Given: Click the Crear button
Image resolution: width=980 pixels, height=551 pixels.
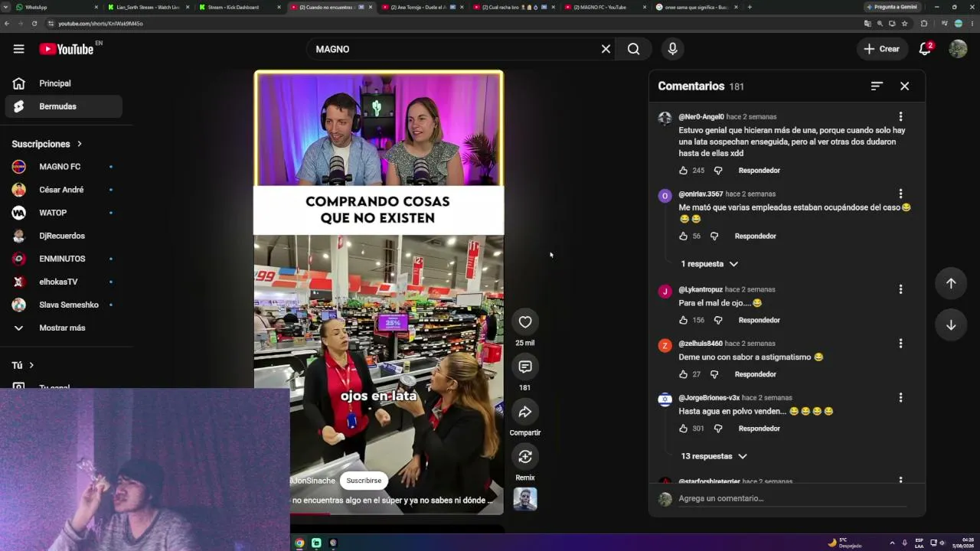Looking at the screenshot, I should click(x=882, y=49).
